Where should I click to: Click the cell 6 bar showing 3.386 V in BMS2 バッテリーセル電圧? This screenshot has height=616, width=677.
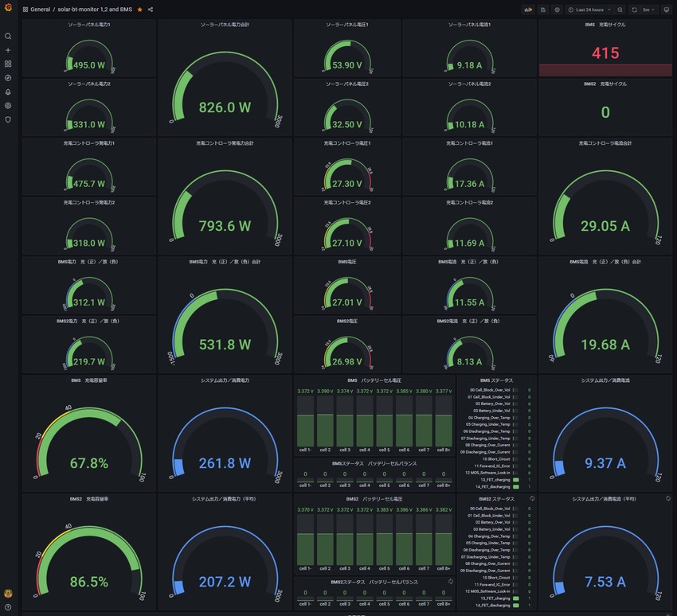click(x=404, y=540)
